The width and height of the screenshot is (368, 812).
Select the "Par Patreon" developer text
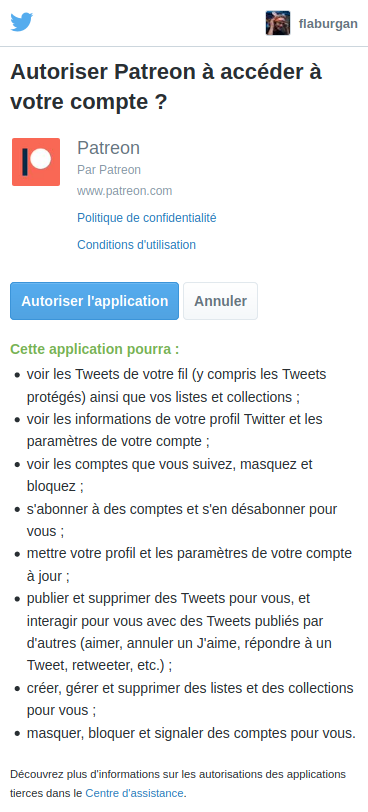coord(109,170)
